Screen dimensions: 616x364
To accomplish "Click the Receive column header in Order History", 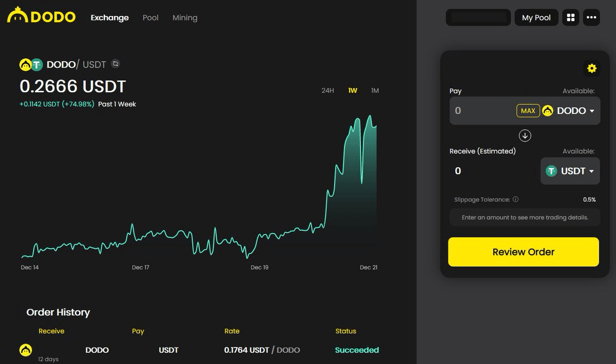I will 51,331.
